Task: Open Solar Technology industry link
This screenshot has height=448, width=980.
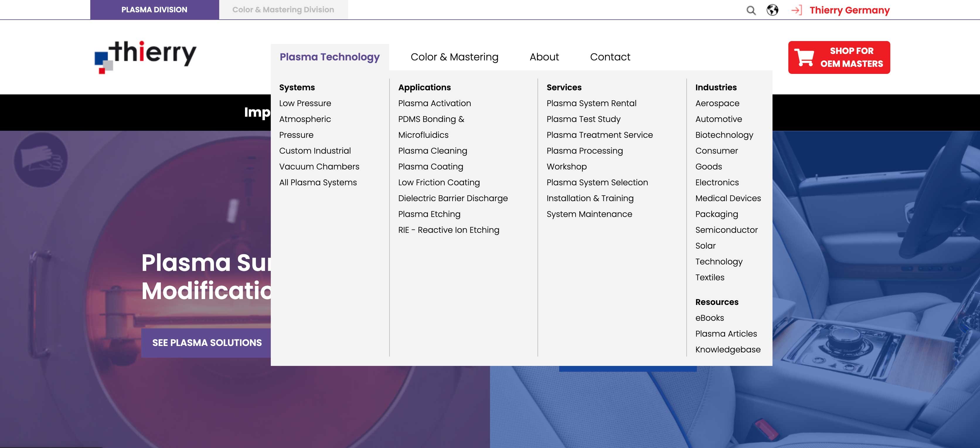Action: point(719,254)
